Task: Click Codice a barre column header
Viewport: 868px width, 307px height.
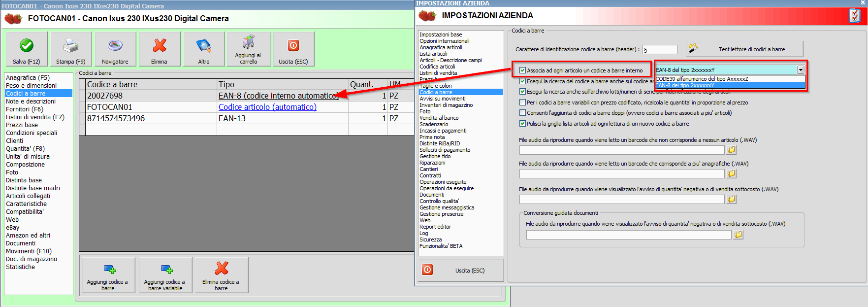Action: click(x=151, y=84)
